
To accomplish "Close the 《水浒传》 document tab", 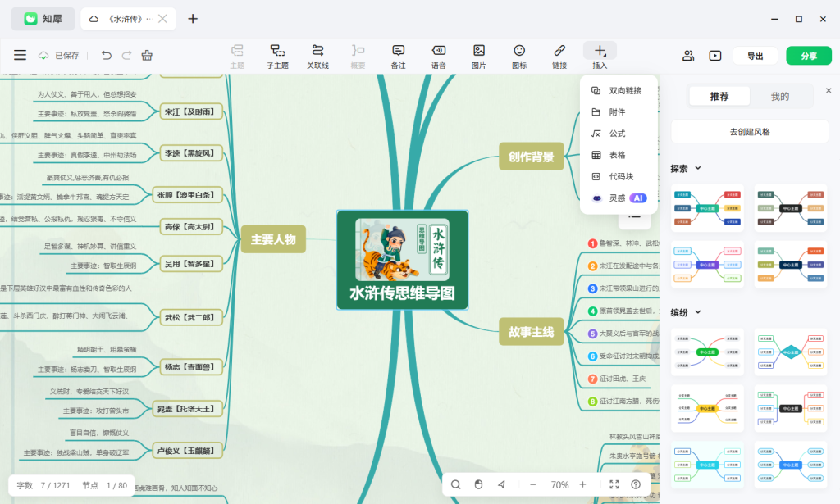I will [163, 19].
